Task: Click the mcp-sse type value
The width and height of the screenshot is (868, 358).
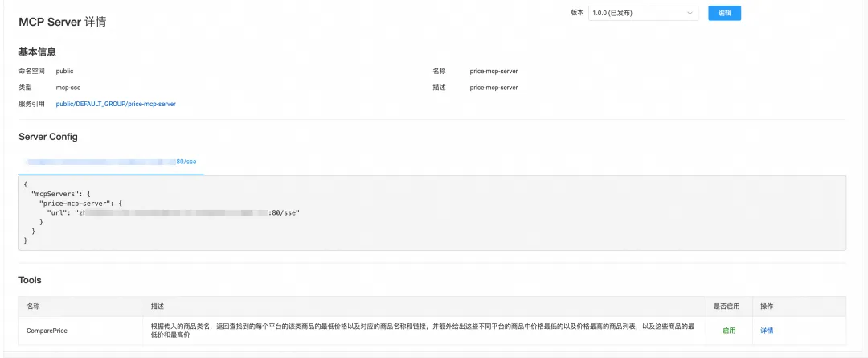Action: 68,88
